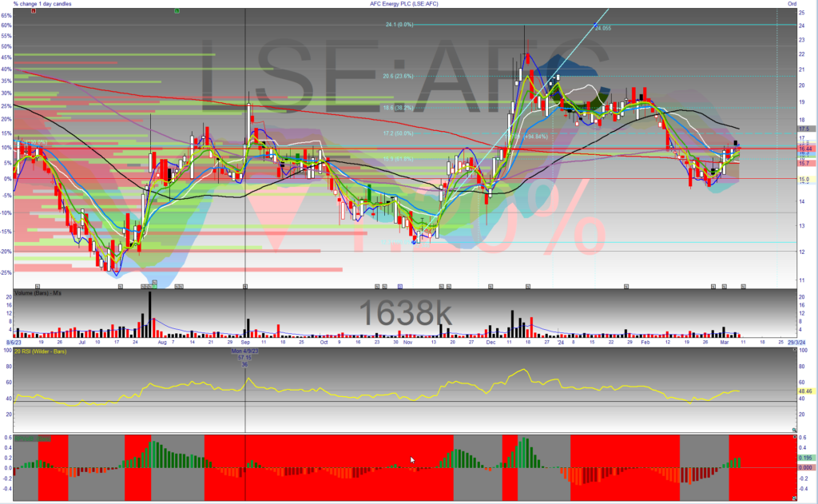Screen dimensions: 818x504
Task: Click the rightmost event marker below price chart
Action: coord(743,286)
